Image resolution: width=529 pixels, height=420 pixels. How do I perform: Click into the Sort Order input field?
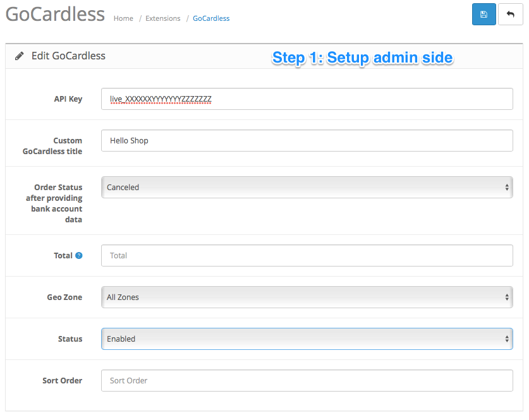click(307, 381)
